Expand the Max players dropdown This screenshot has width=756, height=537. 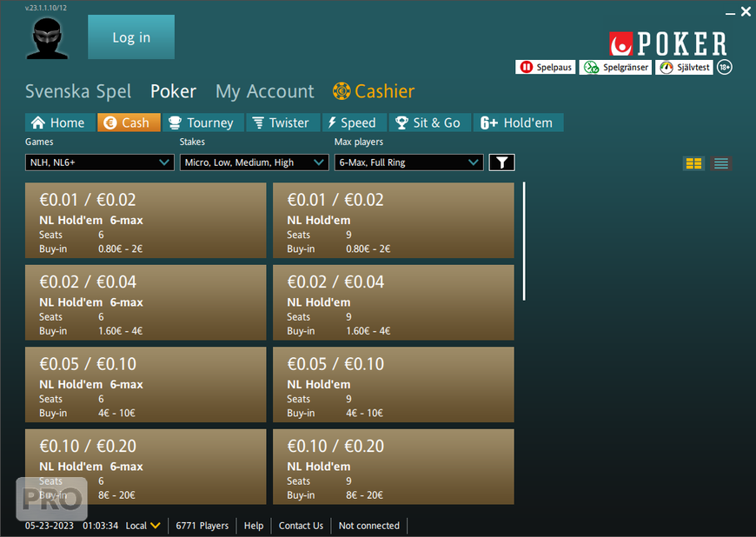(x=409, y=162)
